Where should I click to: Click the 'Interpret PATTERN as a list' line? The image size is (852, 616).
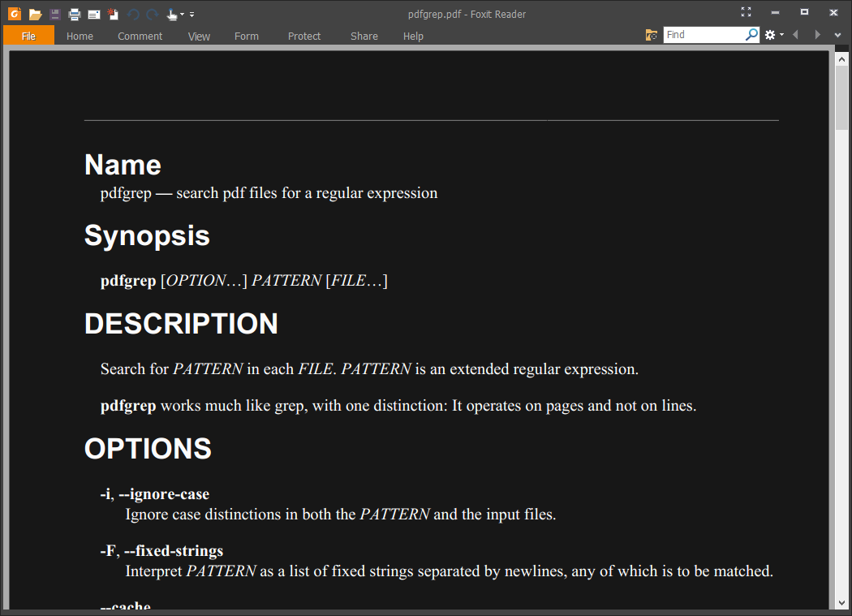point(450,571)
